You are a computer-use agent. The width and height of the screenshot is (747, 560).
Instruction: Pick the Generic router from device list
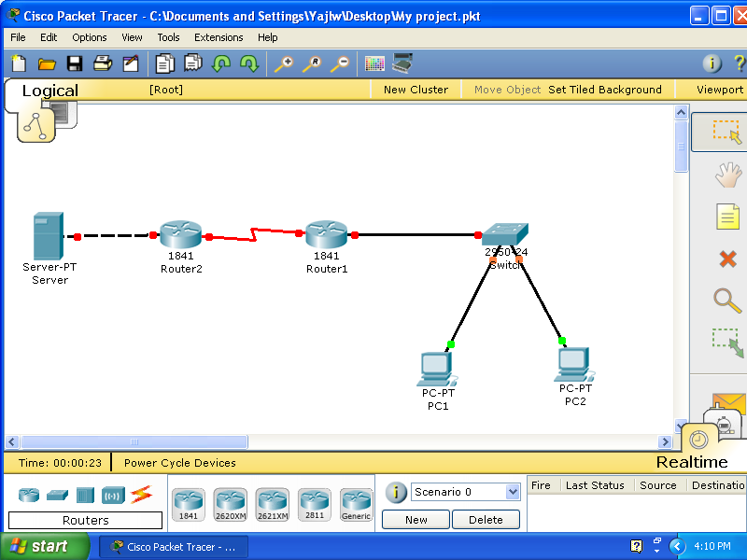[x=357, y=505]
